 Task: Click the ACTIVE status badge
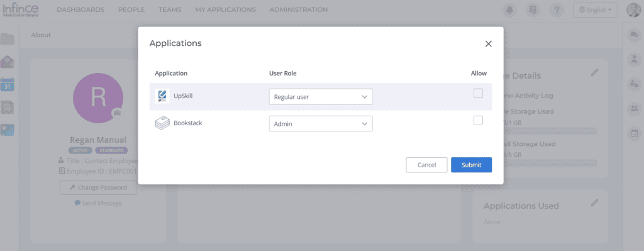[80, 150]
